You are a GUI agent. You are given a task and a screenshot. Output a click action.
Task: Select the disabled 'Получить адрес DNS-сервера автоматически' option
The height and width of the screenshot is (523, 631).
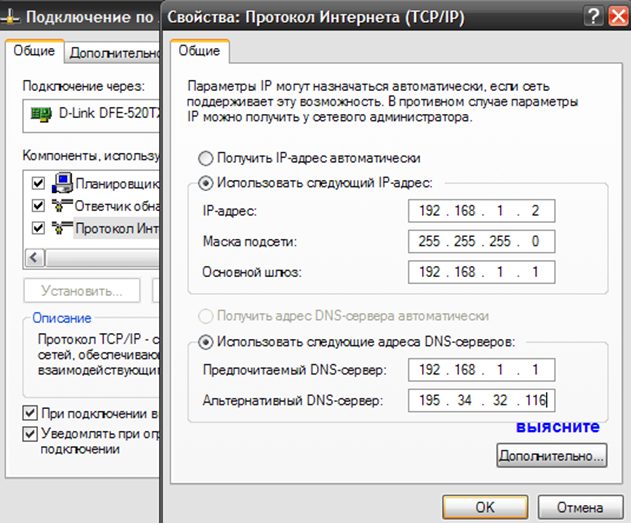205,317
